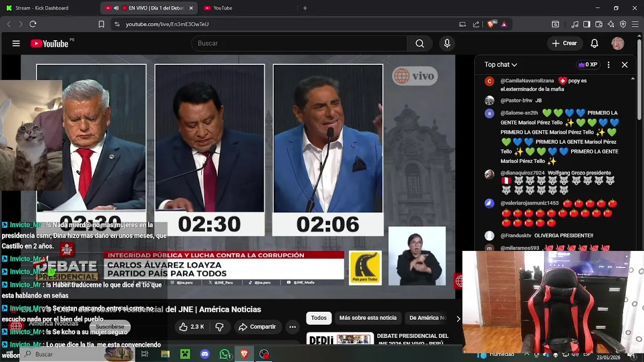Open live chat options menu
The height and width of the screenshot is (362, 644).
608,65
